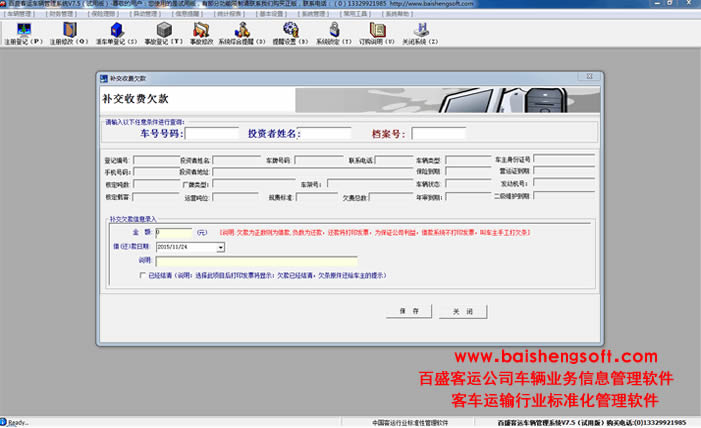Viewport: 701px width, 428px height.
Task: Click the 欠费总数 field
Action: point(391,197)
